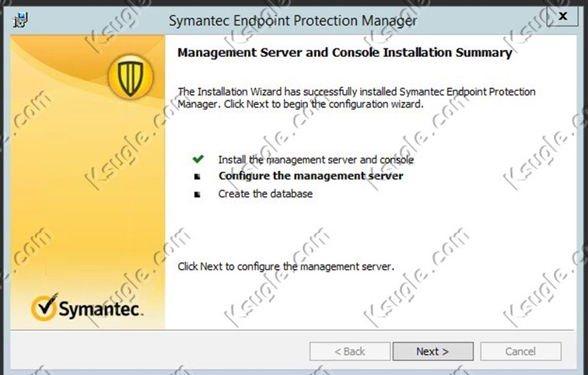The image size is (588, 375).
Task: Click the disabled Back button
Action: pos(350,352)
